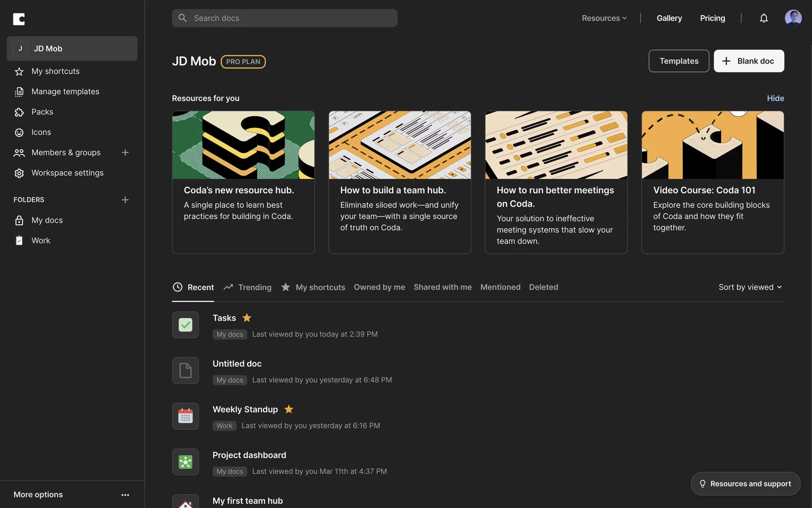Open the user profile avatar
The width and height of the screenshot is (812, 508).
pyautogui.click(x=793, y=18)
